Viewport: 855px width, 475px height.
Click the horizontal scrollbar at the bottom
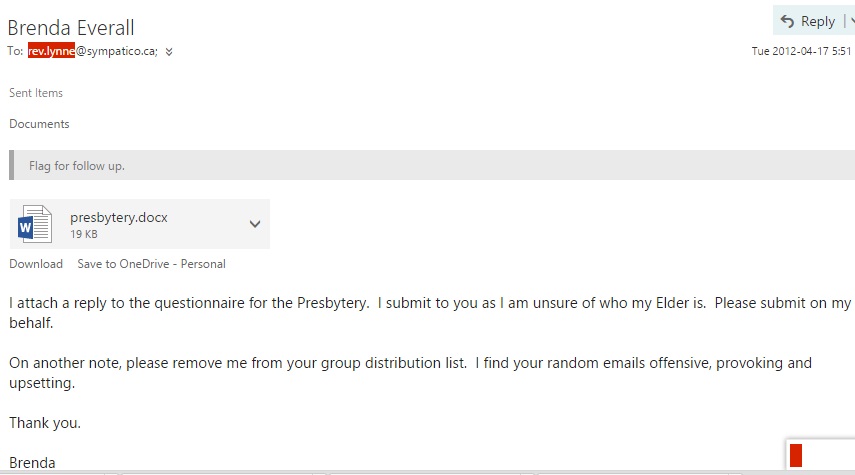coord(400,472)
